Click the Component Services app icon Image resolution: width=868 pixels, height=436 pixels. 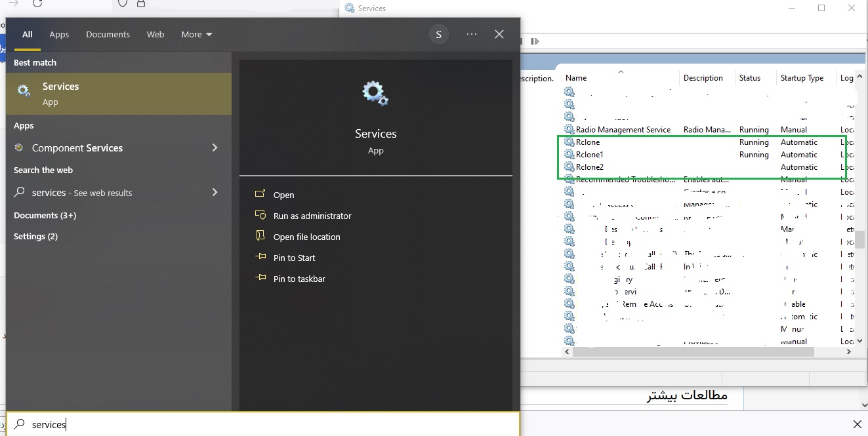click(19, 148)
